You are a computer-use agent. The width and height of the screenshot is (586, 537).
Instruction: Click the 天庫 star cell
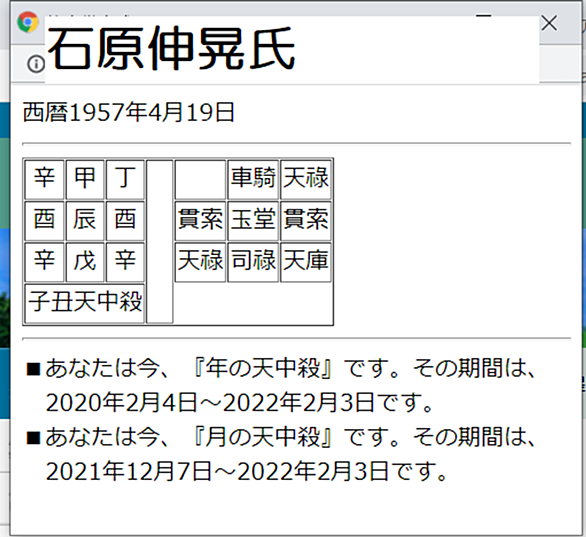[x=306, y=262]
